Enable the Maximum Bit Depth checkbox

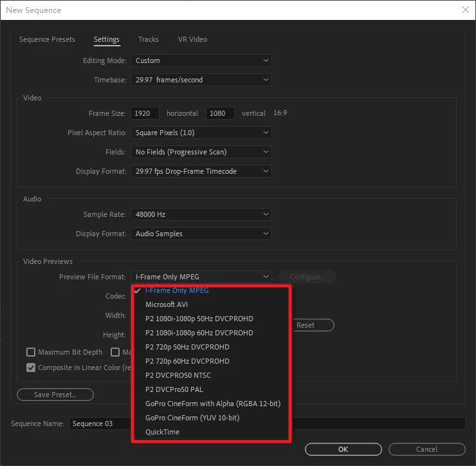click(x=31, y=352)
